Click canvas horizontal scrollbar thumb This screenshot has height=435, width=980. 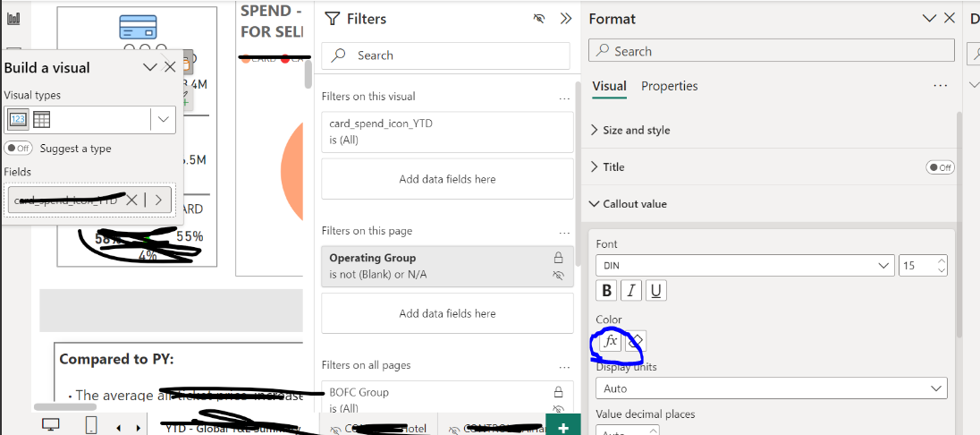65,407
